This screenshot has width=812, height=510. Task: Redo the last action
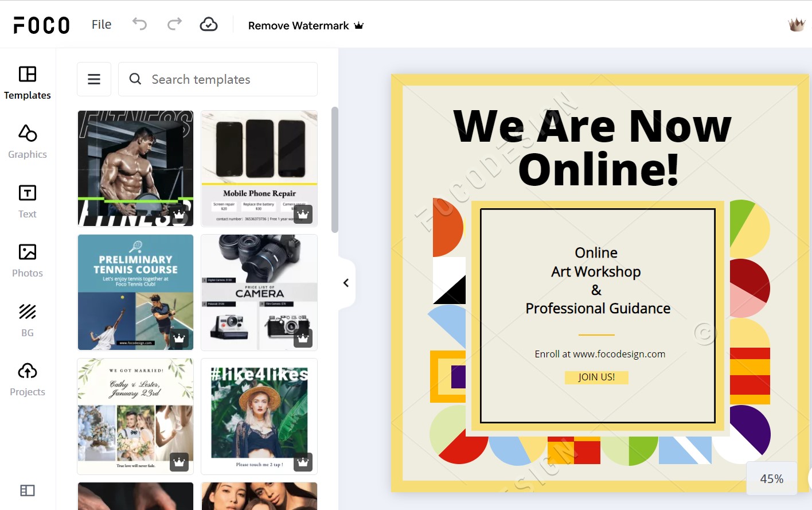coord(174,24)
